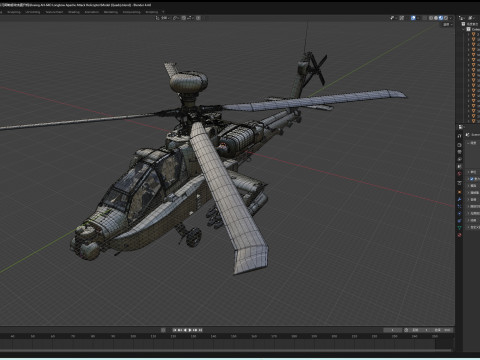Open the transform orientation dropdown
480x360 pixels.
tap(162, 18)
